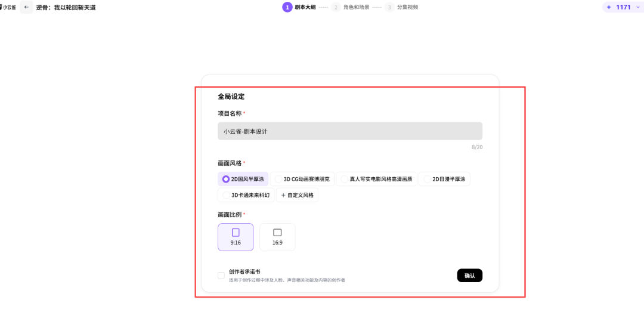Tick the 创作者承诺书 checkbox
The image size is (644, 312).
221,276
